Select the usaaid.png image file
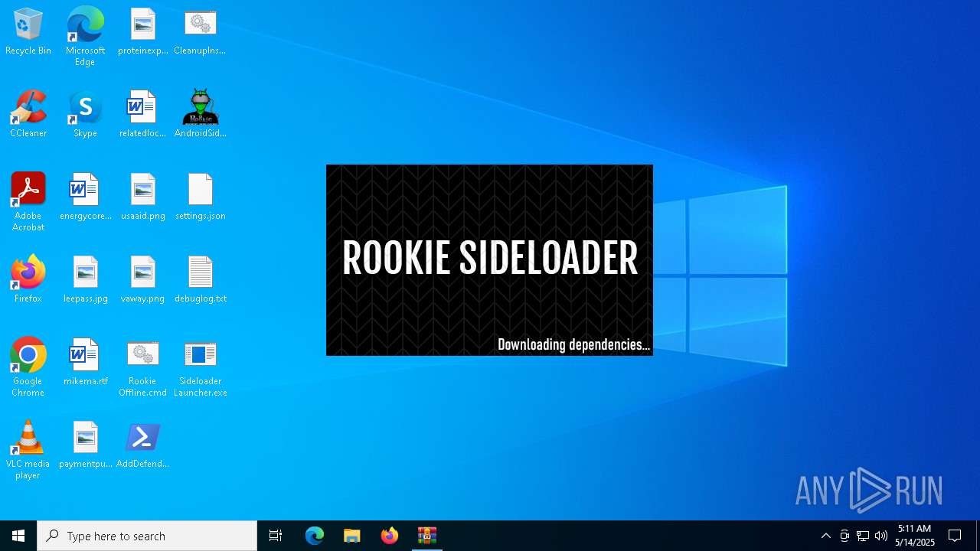 [x=143, y=197]
